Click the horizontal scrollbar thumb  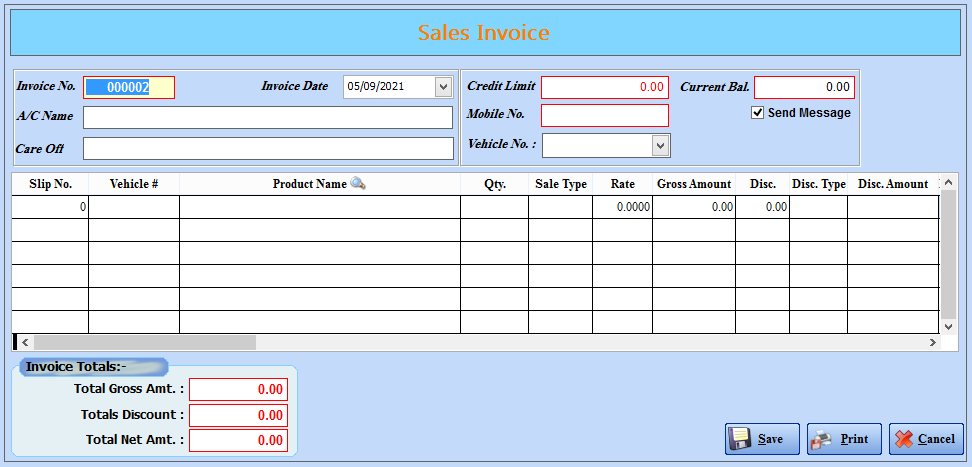[145, 342]
